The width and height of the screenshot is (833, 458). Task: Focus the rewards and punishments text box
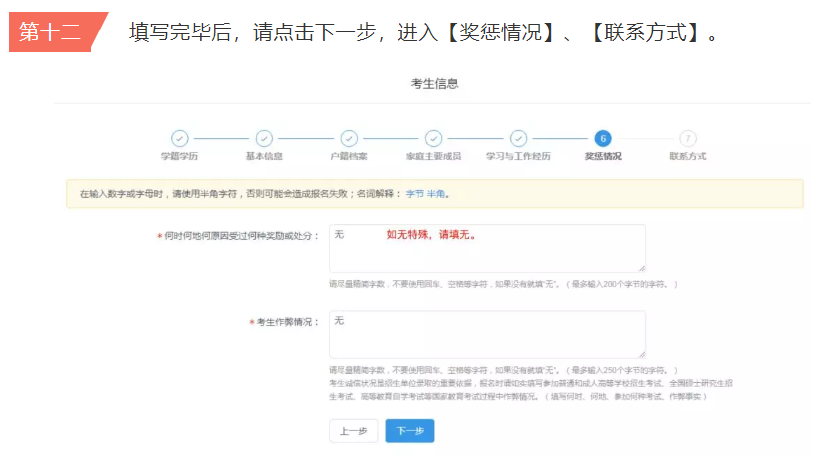[x=487, y=248]
